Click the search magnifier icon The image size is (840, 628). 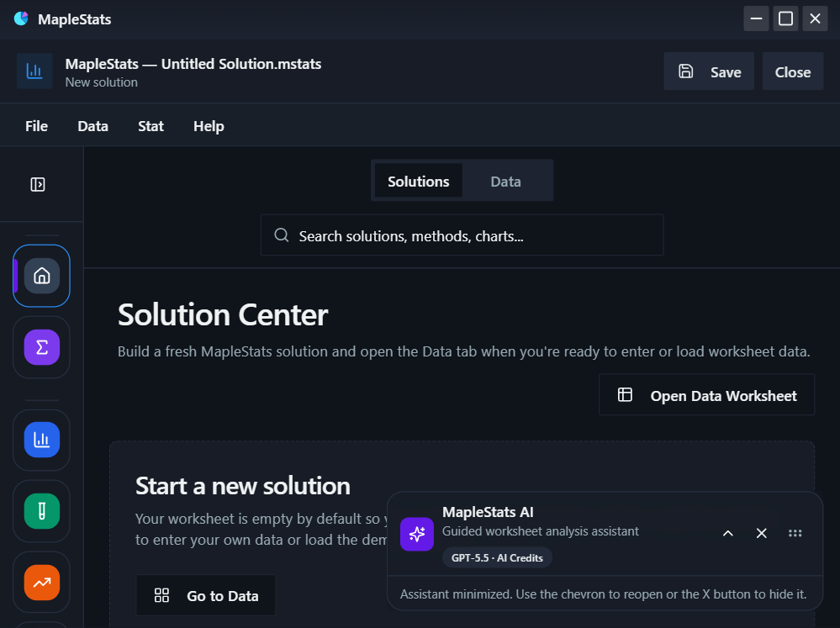pyautogui.click(x=281, y=235)
